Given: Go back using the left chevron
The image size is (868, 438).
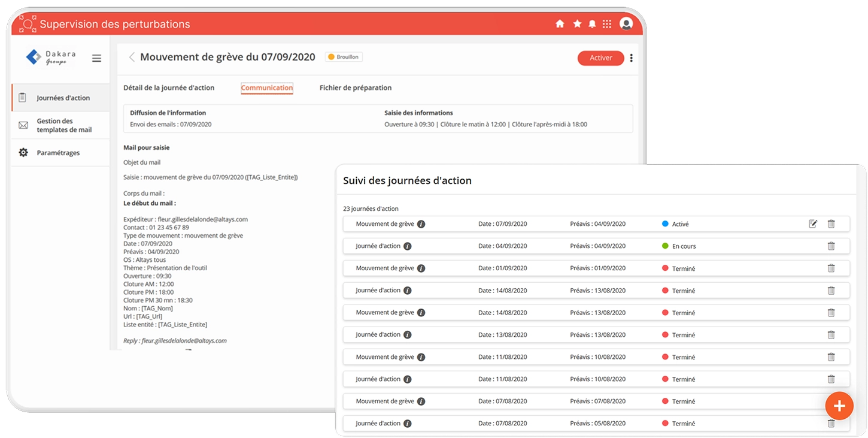Looking at the screenshot, I should tap(132, 58).
